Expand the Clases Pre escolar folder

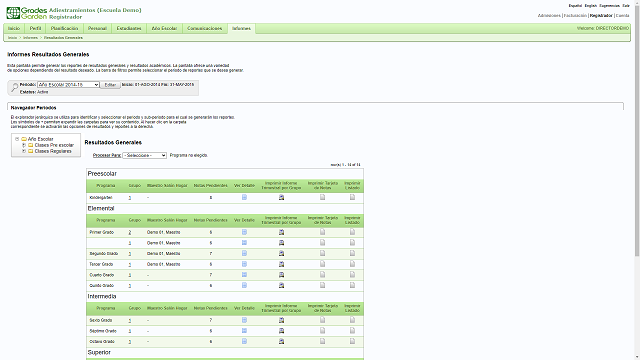tap(24, 145)
